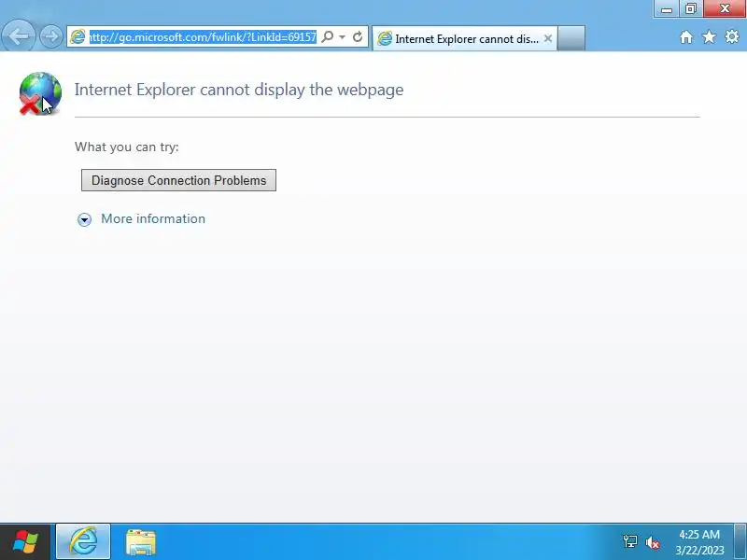Select the 'Internet Explorer cannot dis...' tab
Image resolution: width=747 pixels, height=560 pixels.
click(464, 38)
